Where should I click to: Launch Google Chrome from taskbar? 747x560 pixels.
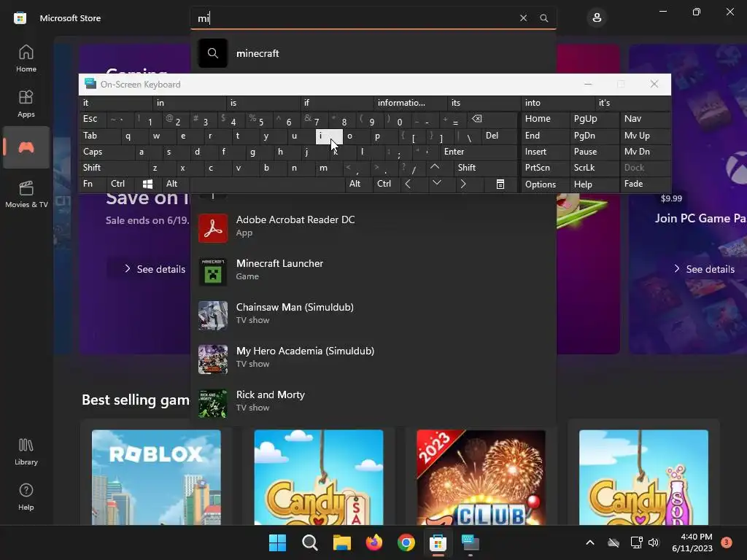click(x=406, y=542)
